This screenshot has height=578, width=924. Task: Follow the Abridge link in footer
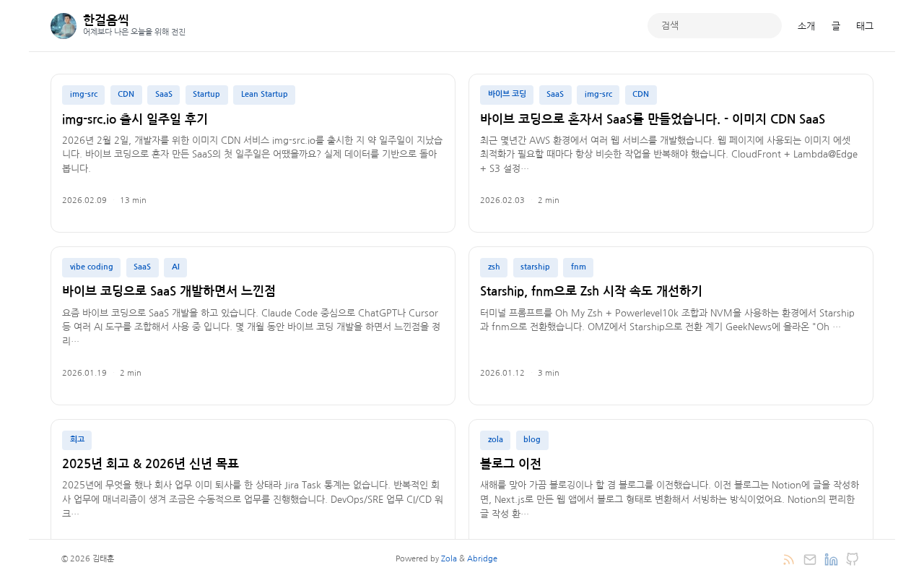[482, 558]
